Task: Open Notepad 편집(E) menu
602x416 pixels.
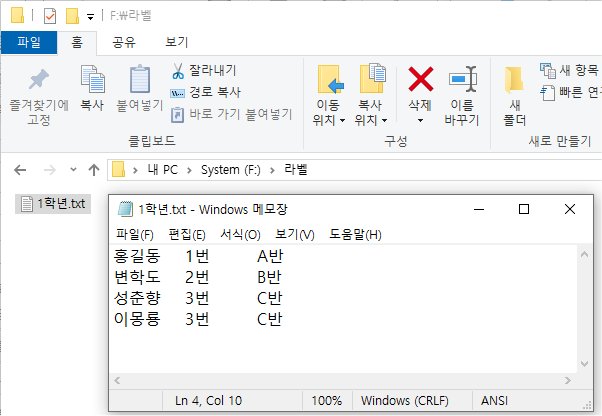Action: coord(187,234)
